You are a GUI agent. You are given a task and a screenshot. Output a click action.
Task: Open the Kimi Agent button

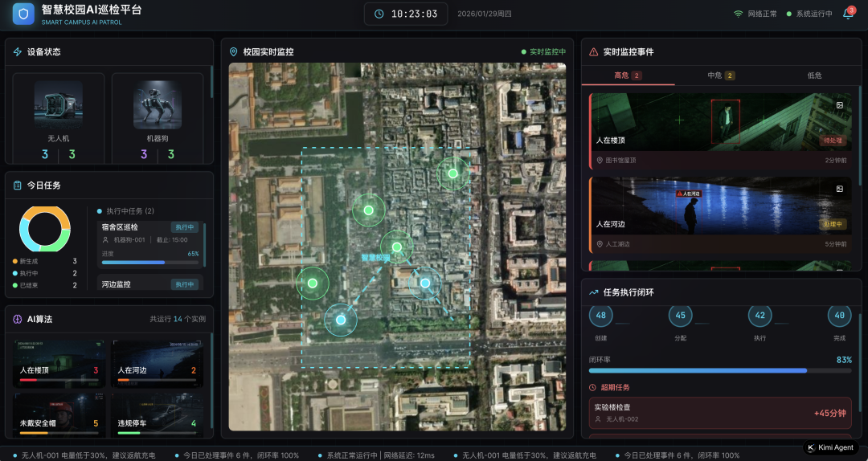tap(830, 447)
